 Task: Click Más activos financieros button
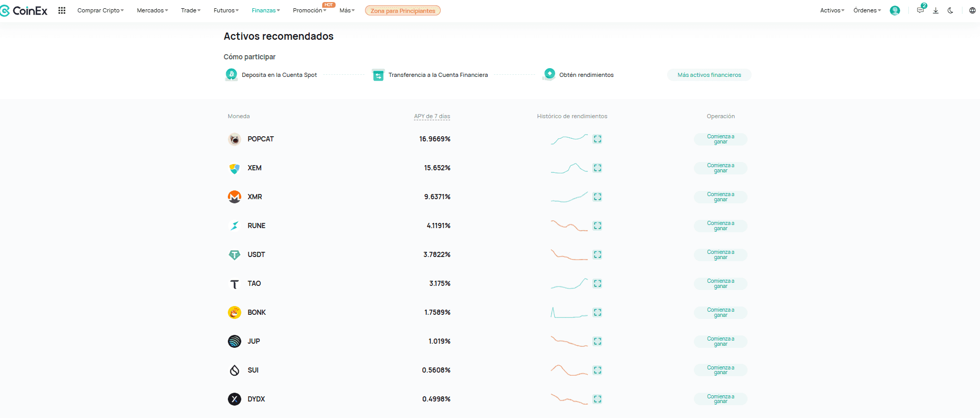coord(709,75)
